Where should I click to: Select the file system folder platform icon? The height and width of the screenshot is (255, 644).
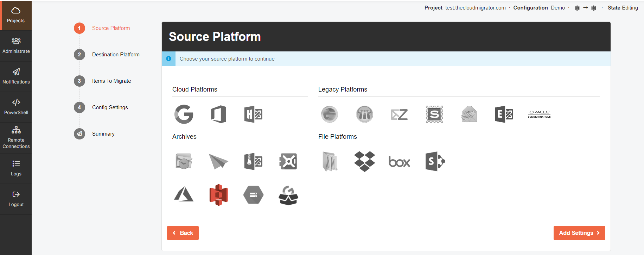click(x=330, y=161)
